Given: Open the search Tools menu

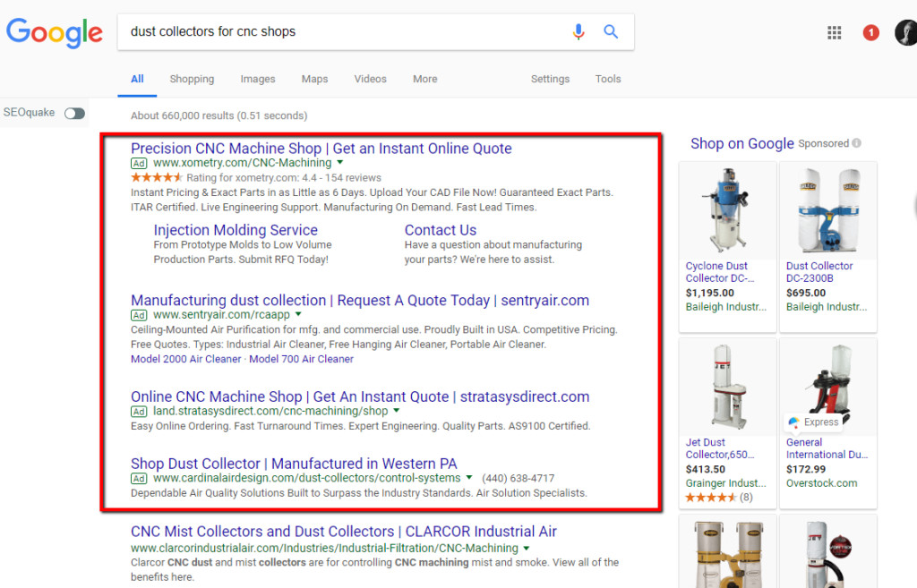Looking at the screenshot, I should (x=608, y=79).
